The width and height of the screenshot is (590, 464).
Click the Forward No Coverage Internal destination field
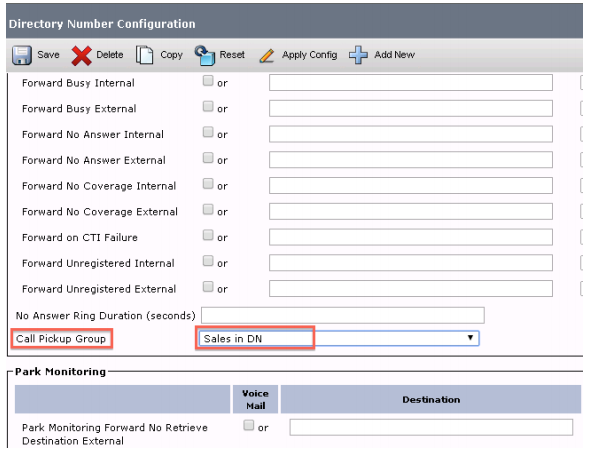tap(411, 186)
